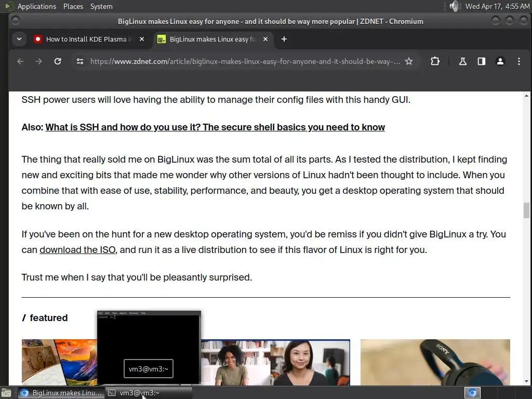Screen dimensions: 532x399
Task: Open the site information icon in address bar
Action: click(80, 61)
